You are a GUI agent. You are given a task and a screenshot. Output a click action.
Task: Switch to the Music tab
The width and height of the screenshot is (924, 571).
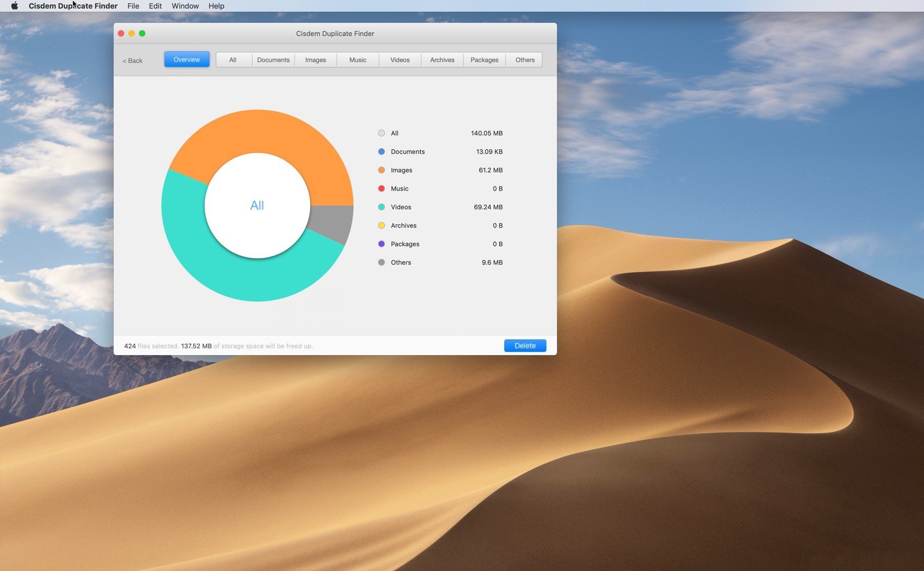[358, 60]
